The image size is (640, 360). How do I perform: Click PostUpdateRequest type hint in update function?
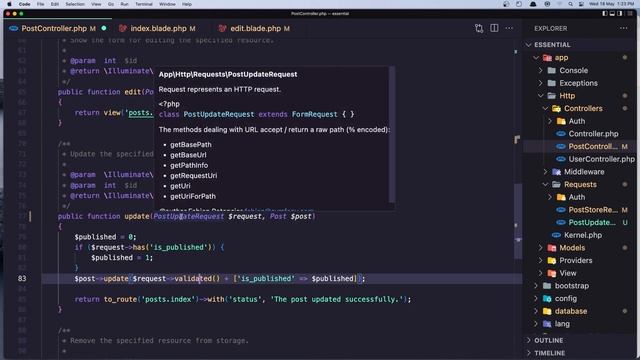click(x=189, y=216)
